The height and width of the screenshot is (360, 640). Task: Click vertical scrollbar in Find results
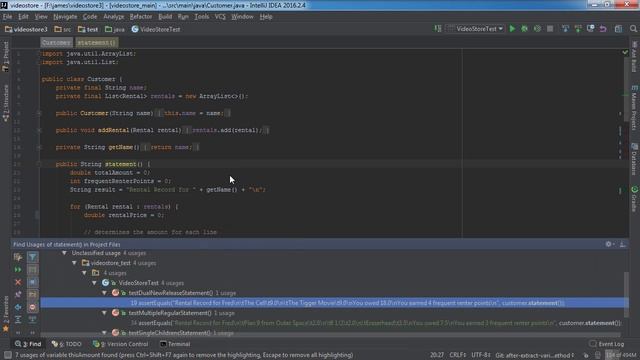tap(626, 294)
